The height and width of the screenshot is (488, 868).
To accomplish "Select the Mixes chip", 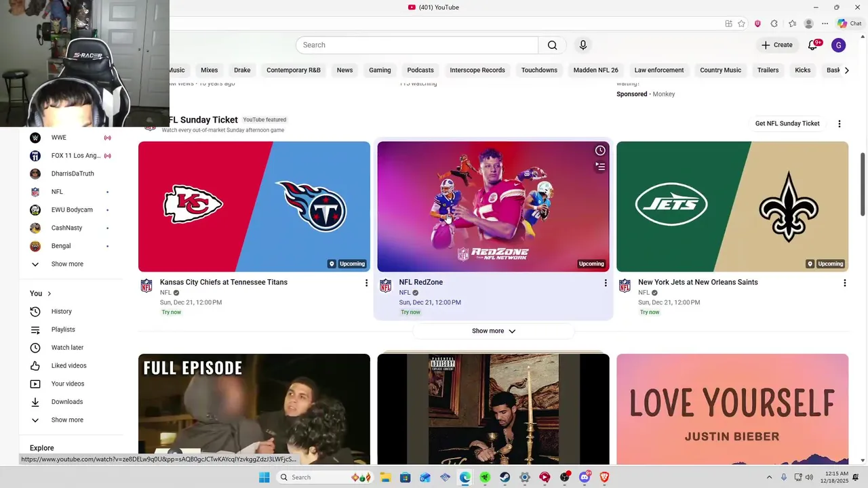I will (x=210, y=70).
